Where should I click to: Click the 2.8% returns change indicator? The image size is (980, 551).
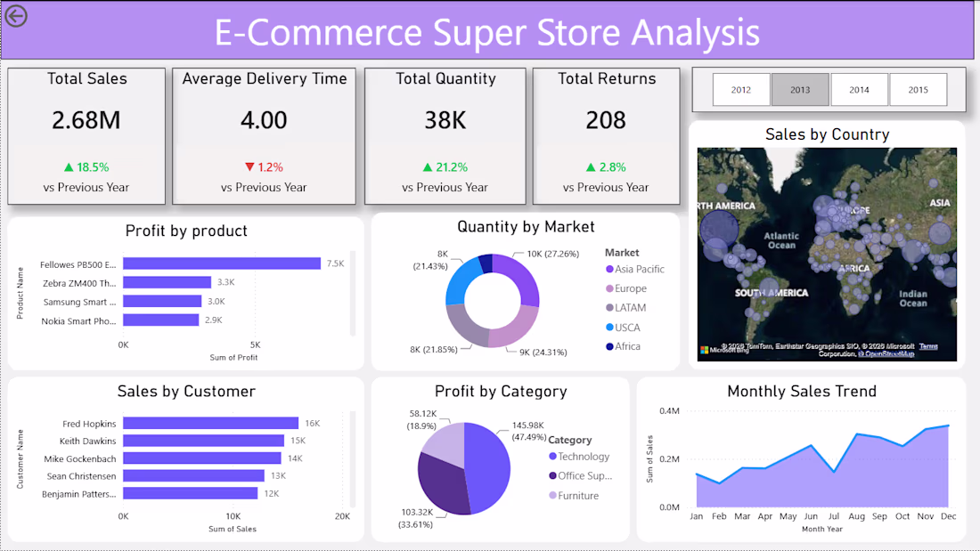pos(606,167)
